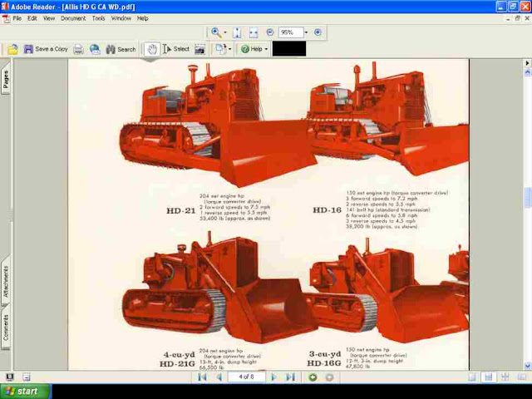Click the 95% zoom percentage field

291,32
